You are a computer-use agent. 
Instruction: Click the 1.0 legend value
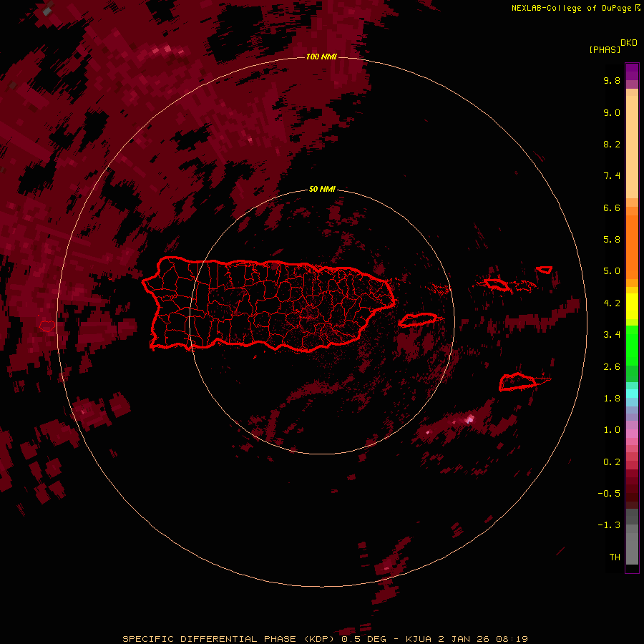(612, 430)
